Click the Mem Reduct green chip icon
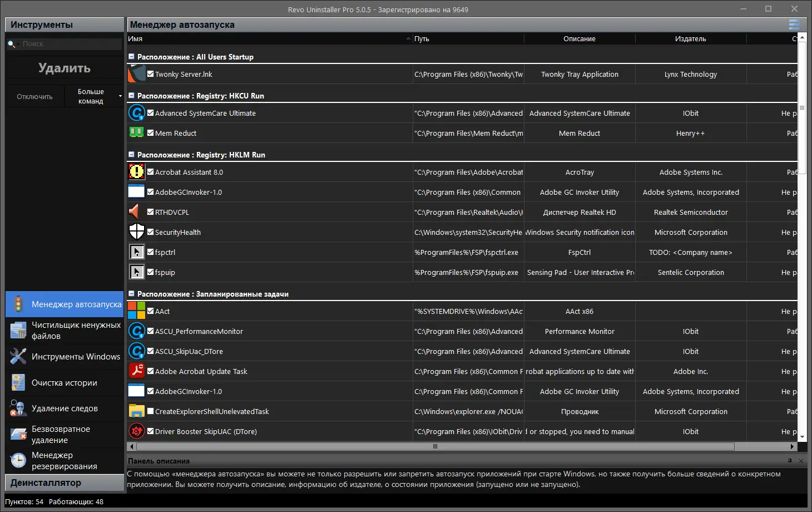The height and width of the screenshot is (512, 812). click(x=136, y=132)
